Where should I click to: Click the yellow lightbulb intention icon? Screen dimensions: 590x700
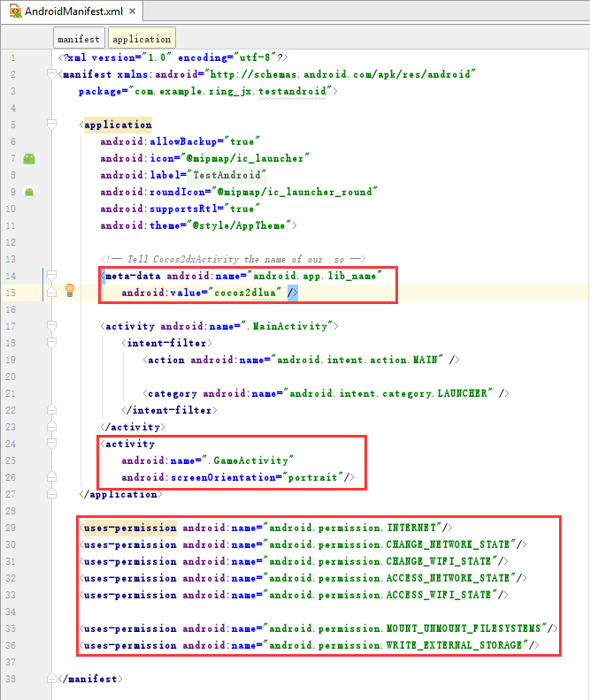coord(70,290)
